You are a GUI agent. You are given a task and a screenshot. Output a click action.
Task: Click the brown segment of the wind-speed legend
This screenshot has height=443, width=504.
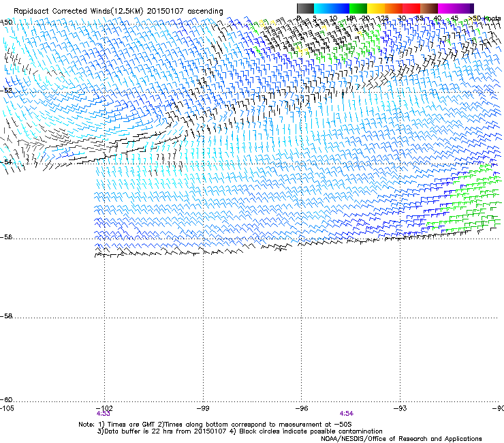429,8
